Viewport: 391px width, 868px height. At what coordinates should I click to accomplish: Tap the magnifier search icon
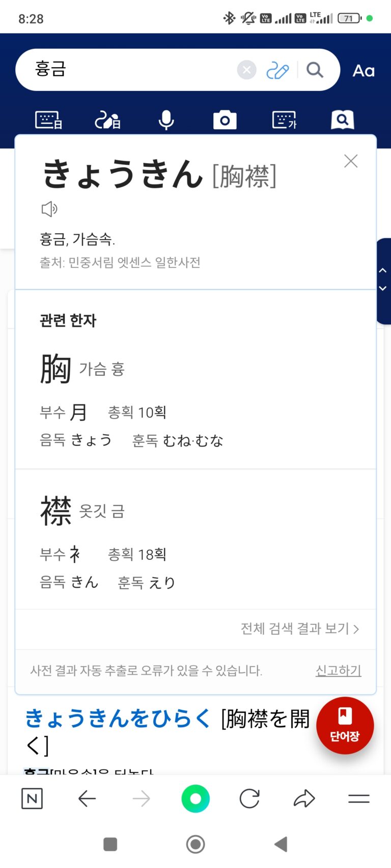click(315, 70)
